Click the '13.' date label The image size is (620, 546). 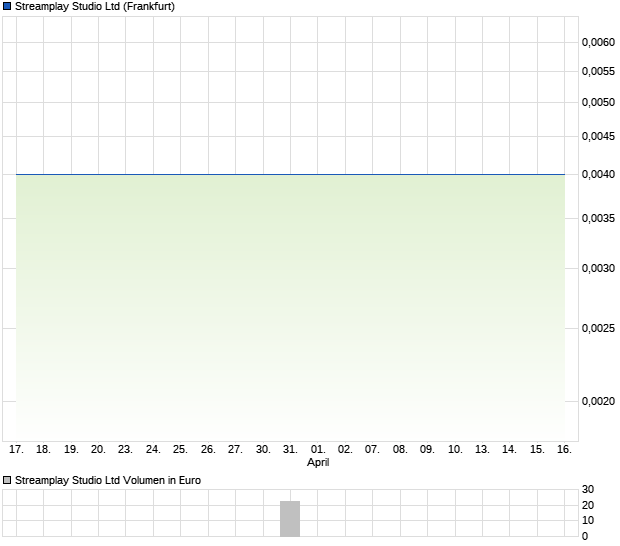click(x=482, y=449)
